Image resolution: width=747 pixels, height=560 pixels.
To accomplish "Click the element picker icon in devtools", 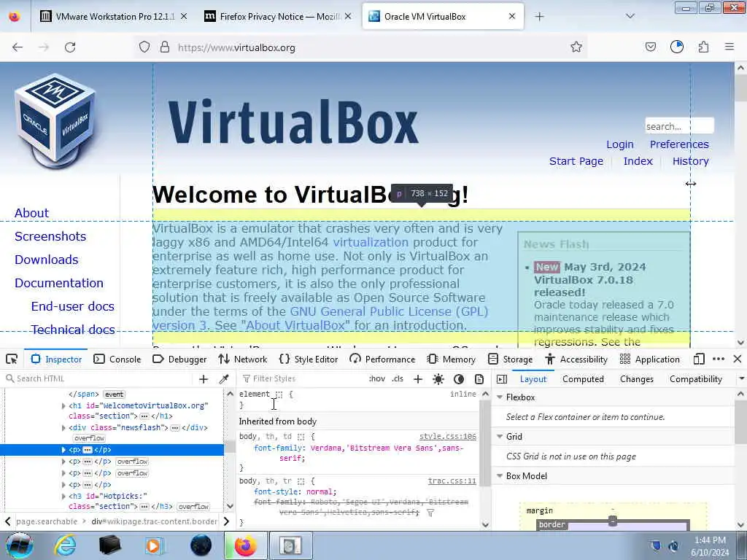I will pos(12,359).
